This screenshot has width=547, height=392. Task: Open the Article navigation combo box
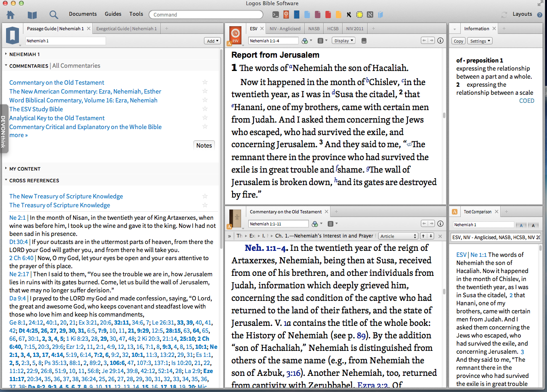pyautogui.click(x=398, y=236)
